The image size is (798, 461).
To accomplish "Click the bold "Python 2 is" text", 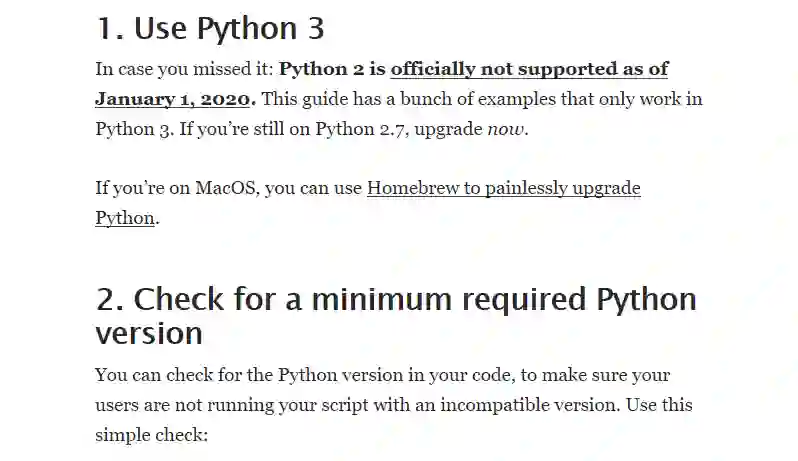I will (x=332, y=70).
